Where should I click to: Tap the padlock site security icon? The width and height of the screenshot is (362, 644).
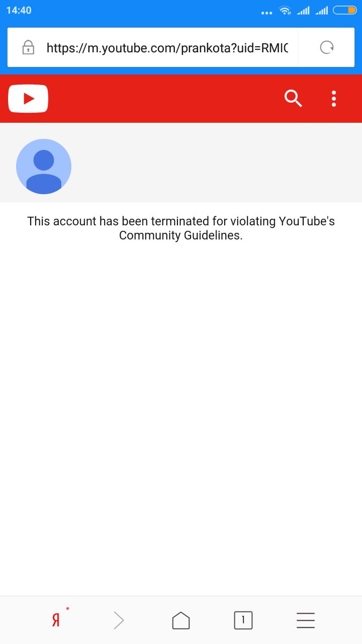[x=28, y=47]
